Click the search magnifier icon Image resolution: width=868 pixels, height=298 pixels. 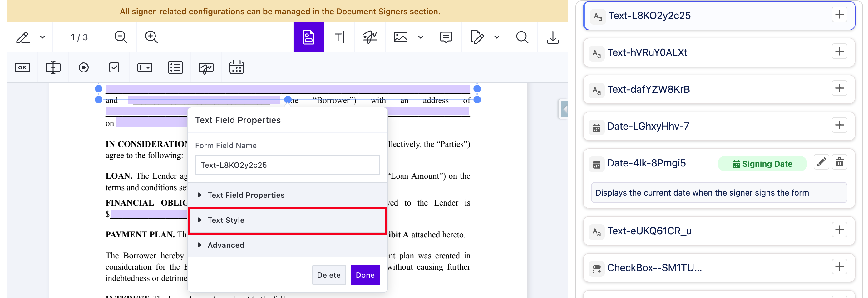[522, 37]
